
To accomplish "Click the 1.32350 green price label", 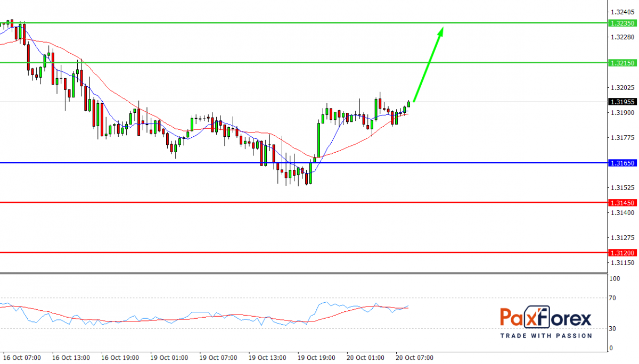I will (x=622, y=23).
